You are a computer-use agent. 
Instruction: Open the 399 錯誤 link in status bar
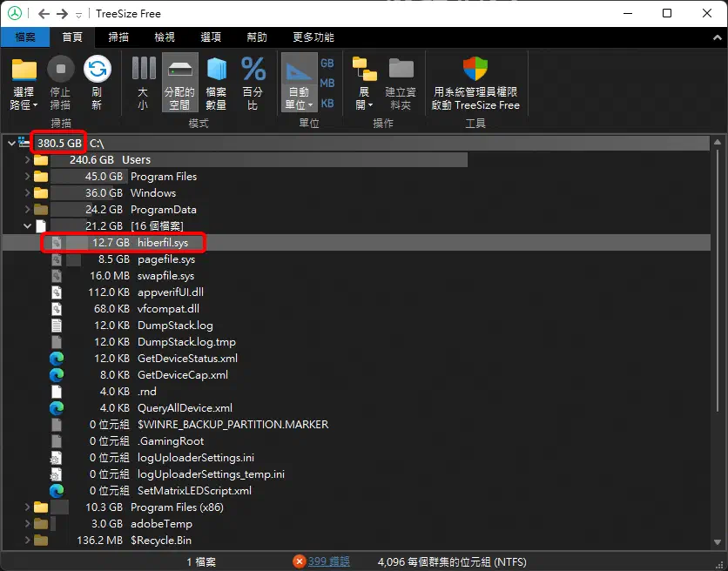coord(329,561)
